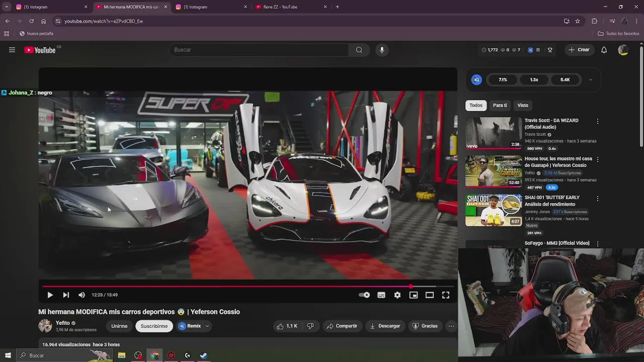This screenshot has width=644, height=362.
Task: Open Windows Start menu
Action: (x=8, y=355)
